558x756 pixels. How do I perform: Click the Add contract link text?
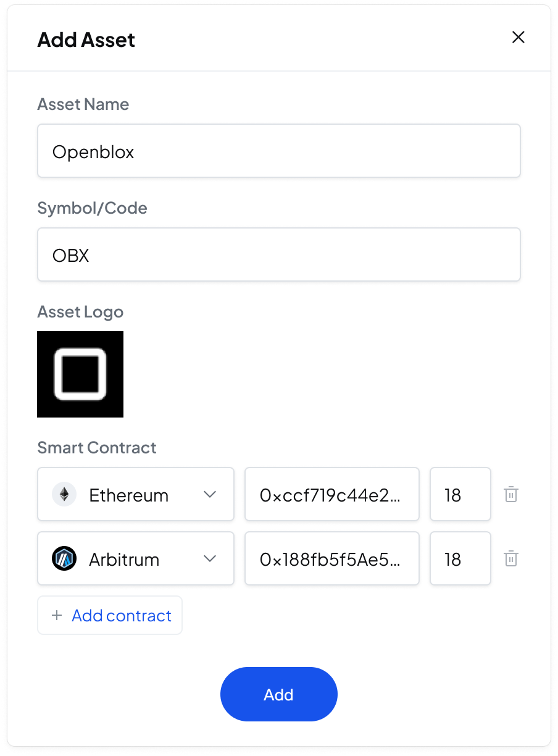click(122, 615)
